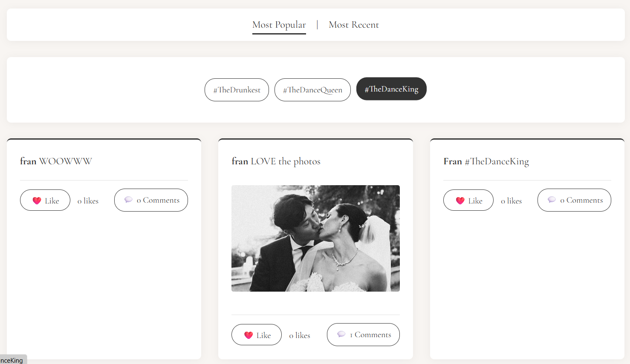Click the heart icon on Fran #TheDanceKing post
The image size is (630, 364).
[x=460, y=201]
